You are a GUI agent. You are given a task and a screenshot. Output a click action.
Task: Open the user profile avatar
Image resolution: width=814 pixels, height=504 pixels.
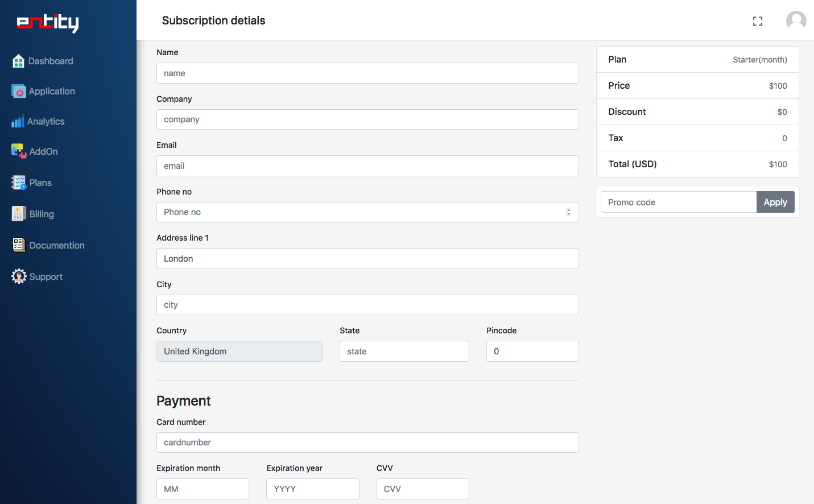click(x=796, y=21)
